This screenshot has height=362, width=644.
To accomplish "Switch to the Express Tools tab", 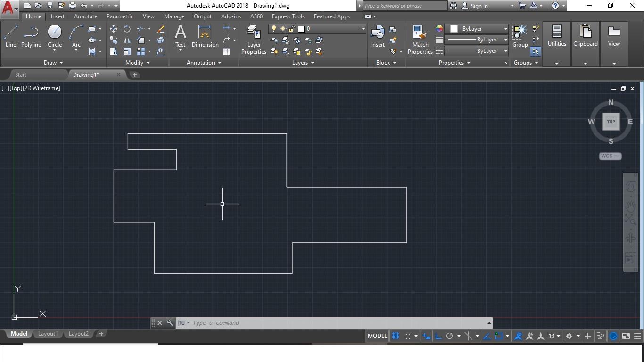I will [x=288, y=16].
